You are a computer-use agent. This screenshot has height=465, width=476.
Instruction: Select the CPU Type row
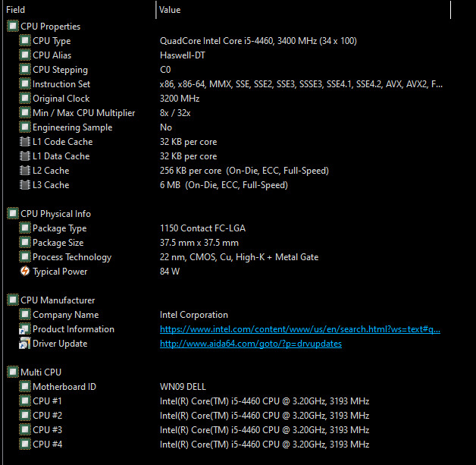52,41
